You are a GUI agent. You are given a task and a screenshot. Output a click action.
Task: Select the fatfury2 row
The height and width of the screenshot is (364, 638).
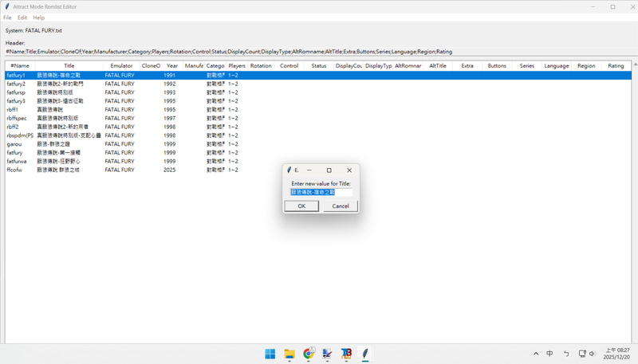click(318, 84)
